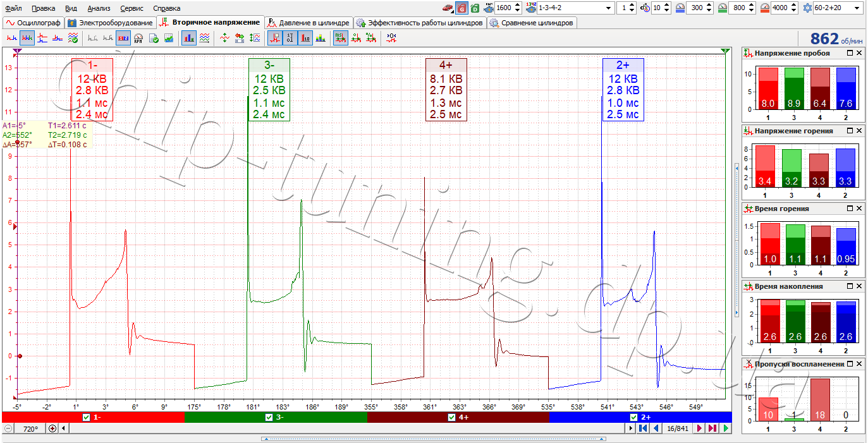Uncheck the 1- cylinder checkbox
868x443 pixels.
click(87, 417)
